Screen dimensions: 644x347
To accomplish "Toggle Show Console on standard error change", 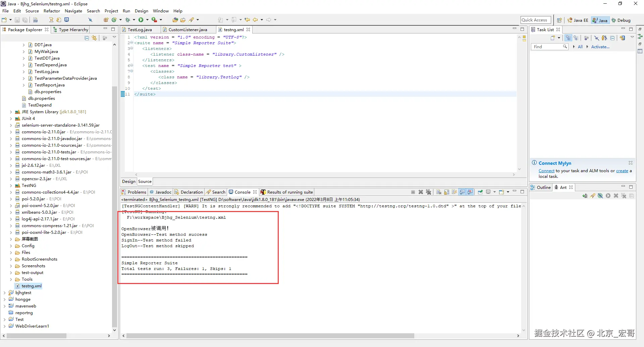I will (x=470, y=192).
